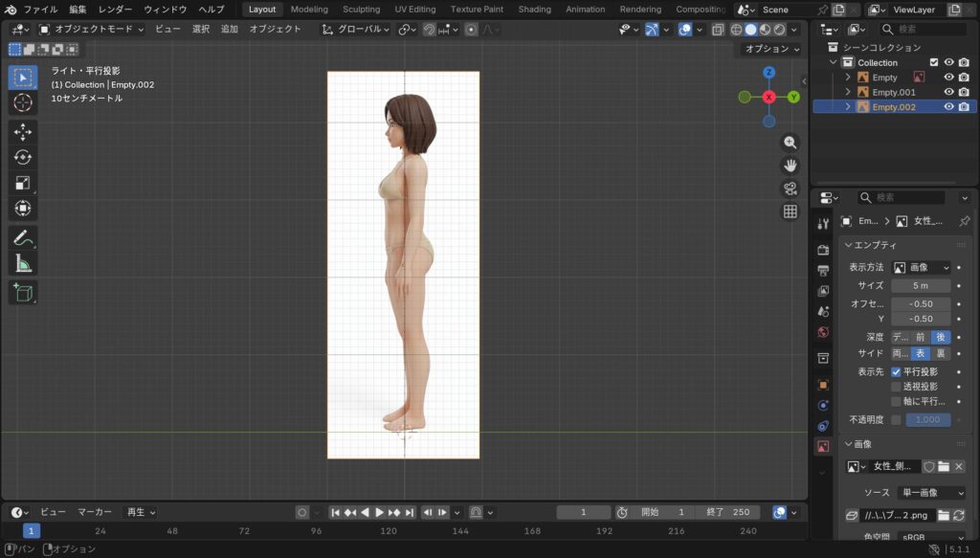Screen dimensions: 980x558
Task: Open the レンダー menu
Action: (116, 10)
